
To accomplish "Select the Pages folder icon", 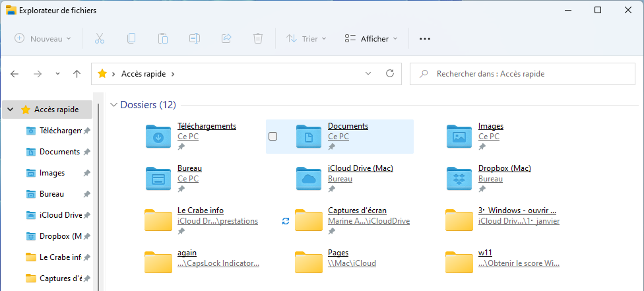I will (x=308, y=262).
